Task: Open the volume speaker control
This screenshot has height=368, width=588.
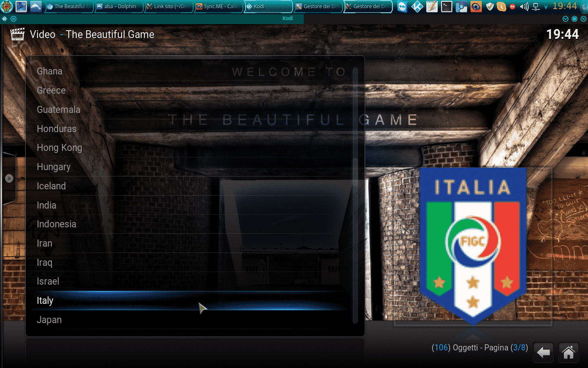Action: 524,7
